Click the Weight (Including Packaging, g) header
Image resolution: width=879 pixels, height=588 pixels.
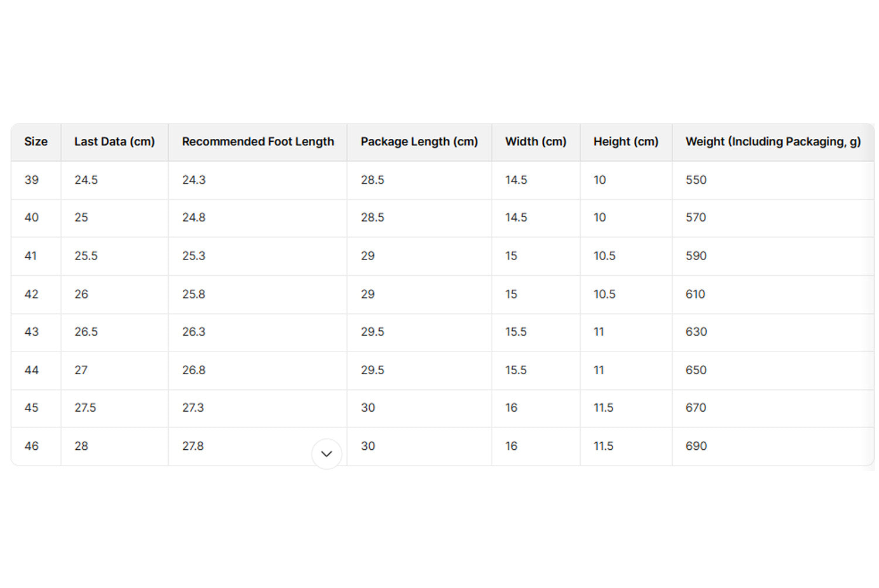[773, 142]
